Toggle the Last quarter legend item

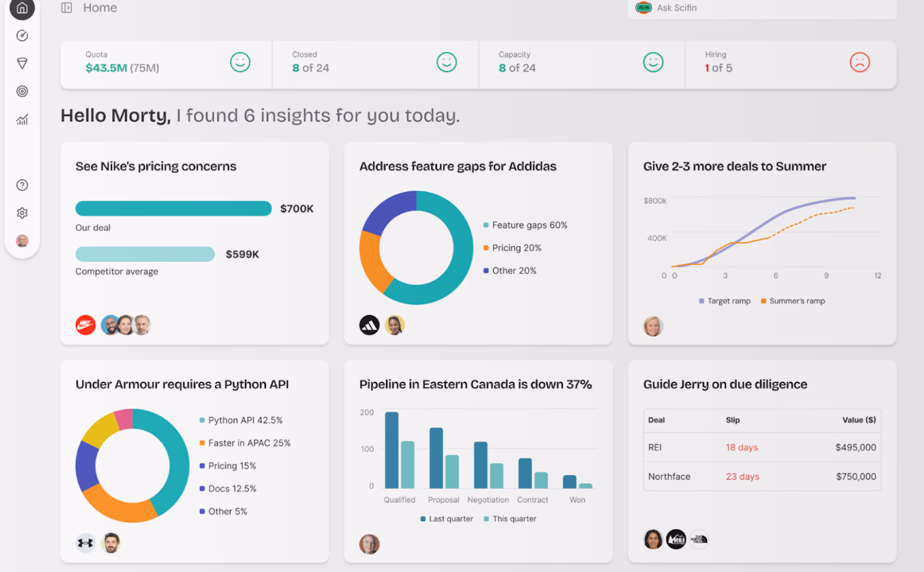click(x=447, y=519)
